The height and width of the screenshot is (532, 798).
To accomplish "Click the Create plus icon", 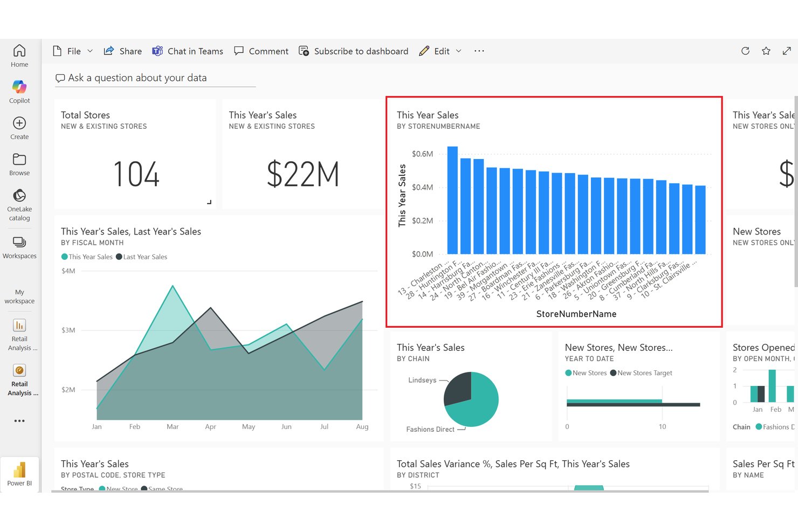I will click(19, 123).
